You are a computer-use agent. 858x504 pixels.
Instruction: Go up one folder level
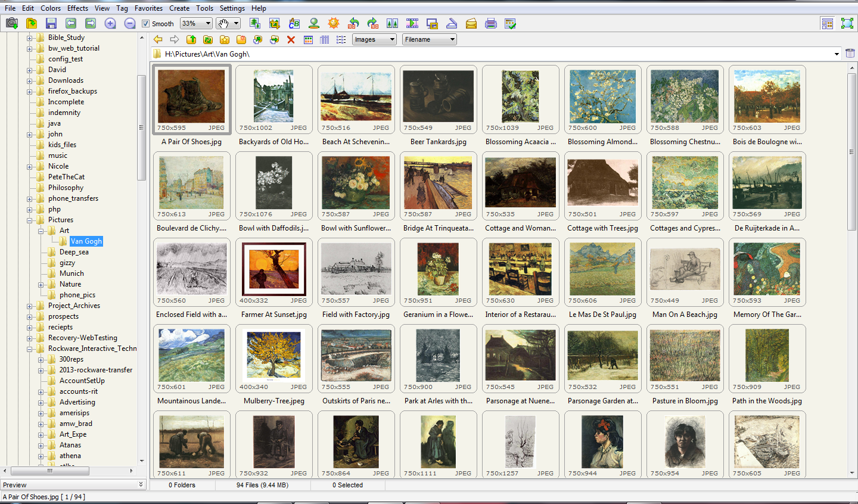pyautogui.click(x=191, y=39)
